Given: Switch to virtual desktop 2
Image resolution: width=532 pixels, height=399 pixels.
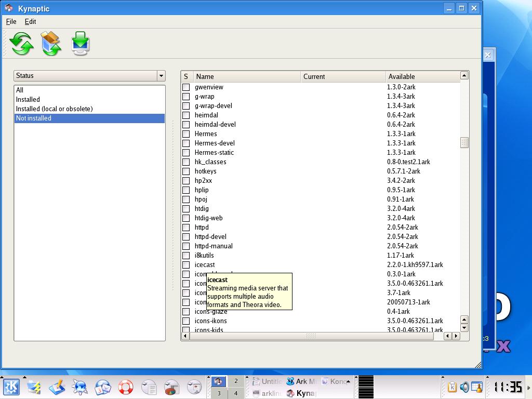Looking at the screenshot, I should click(x=236, y=381).
